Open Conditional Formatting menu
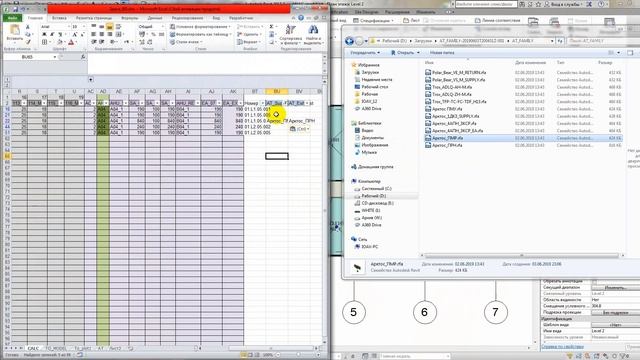Screen dimensions: 640x360 [x=200, y=27]
